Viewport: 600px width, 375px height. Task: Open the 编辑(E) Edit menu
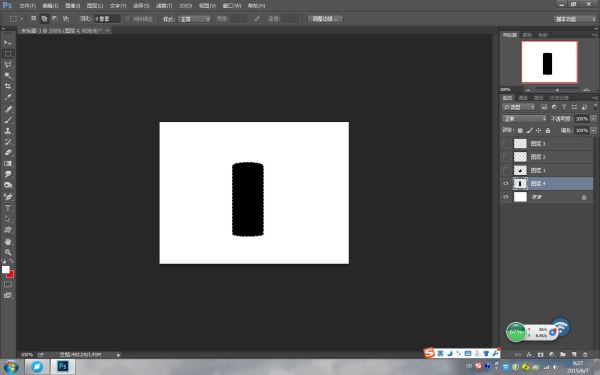50,5
